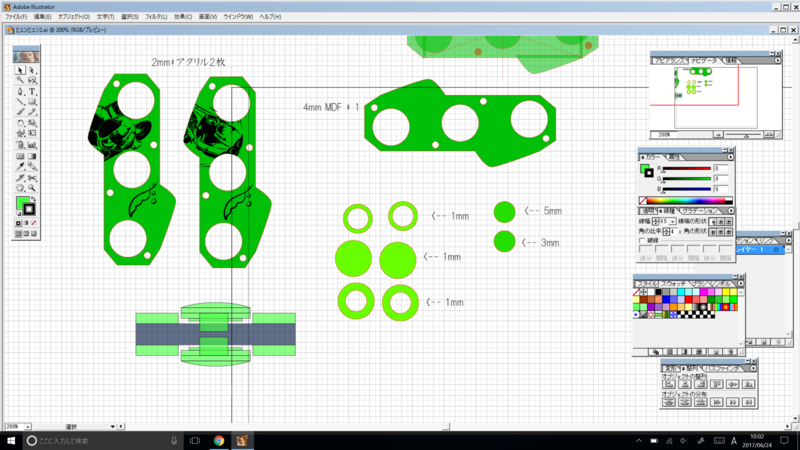Pick from the color spectrum bar
The width and height of the screenshot is (800, 450).
[x=687, y=201]
